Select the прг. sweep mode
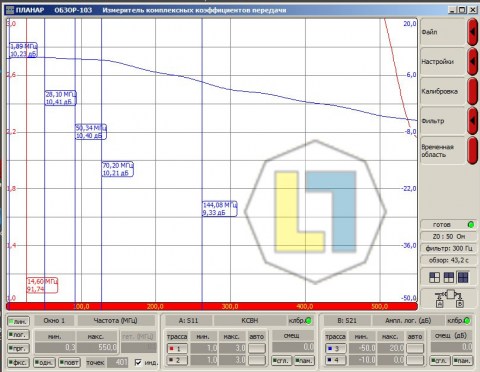Screen dimensions: 480x372 18,349
